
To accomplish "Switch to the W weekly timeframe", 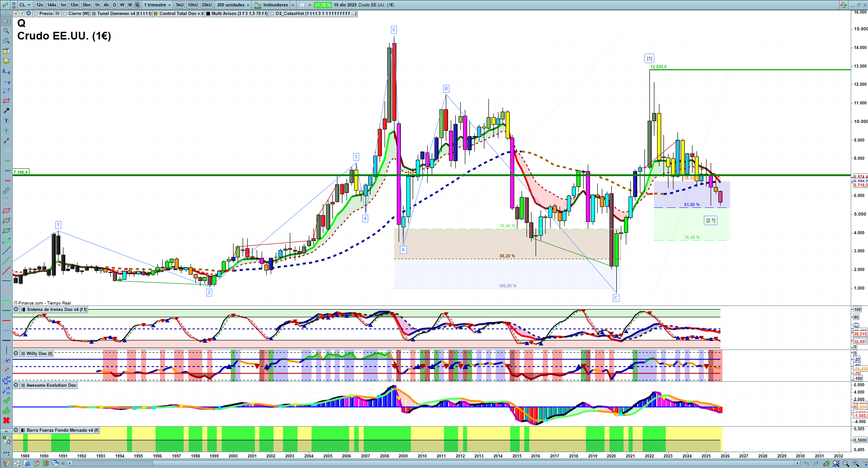I will point(122,5).
